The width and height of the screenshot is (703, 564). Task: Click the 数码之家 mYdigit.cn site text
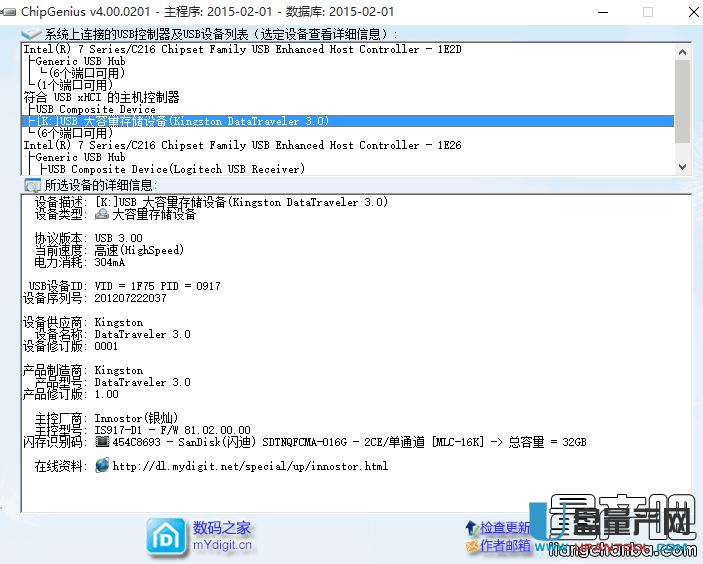pyautogui.click(x=223, y=536)
